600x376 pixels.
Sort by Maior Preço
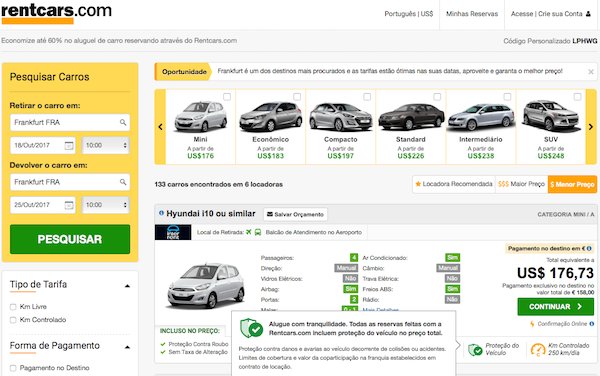pos(521,184)
